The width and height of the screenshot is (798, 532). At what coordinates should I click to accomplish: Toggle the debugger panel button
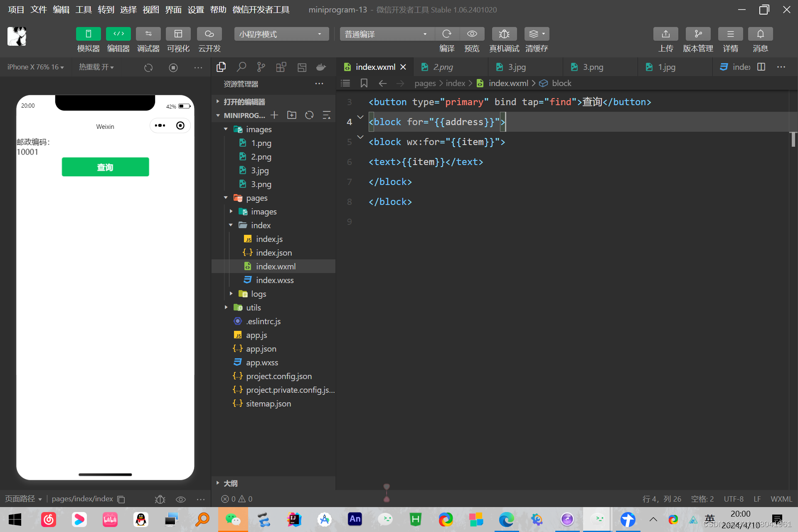(148, 34)
